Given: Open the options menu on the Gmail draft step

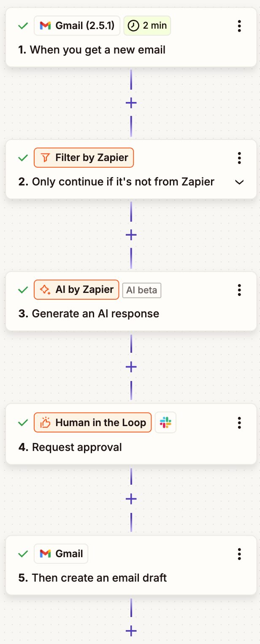Looking at the screenshot, I should click(x=239, y=554).
